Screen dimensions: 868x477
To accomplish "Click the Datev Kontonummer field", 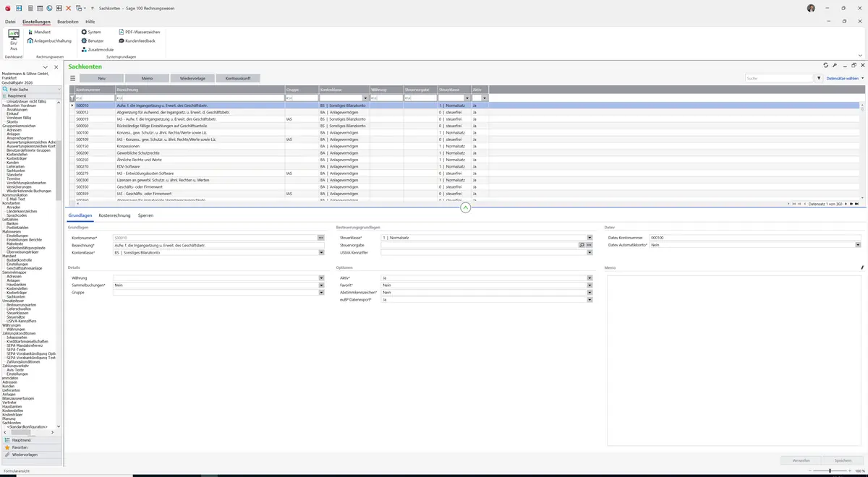I will [755, 237].
